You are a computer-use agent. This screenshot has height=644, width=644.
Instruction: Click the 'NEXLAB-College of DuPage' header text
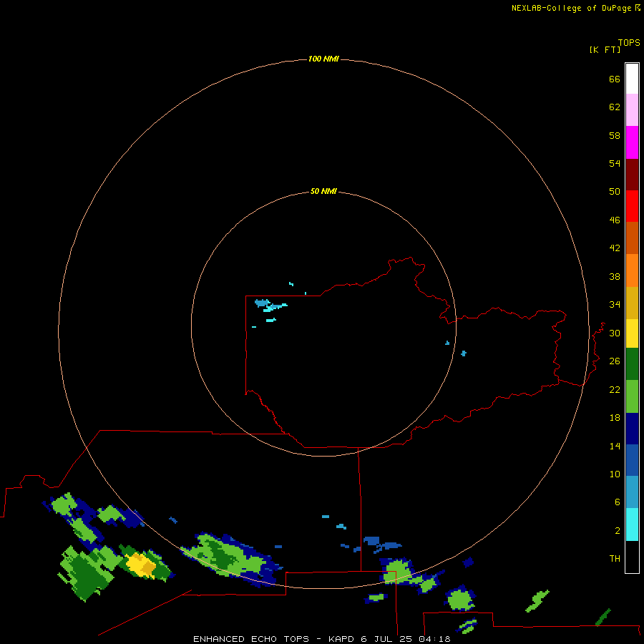[572, 8]
